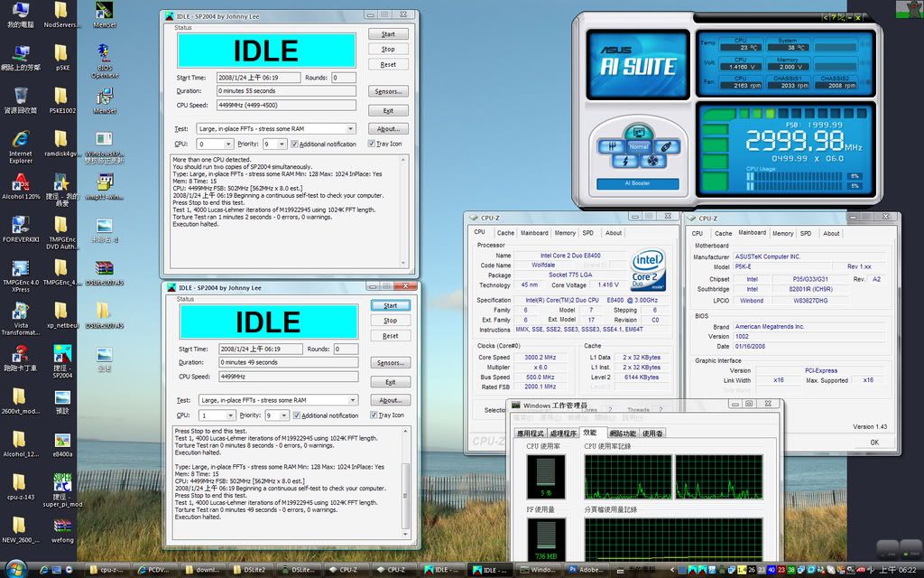Screen dimensions: 924x578
Task: Click AI Suite help question mark icon
Action: tap(833, 18)
